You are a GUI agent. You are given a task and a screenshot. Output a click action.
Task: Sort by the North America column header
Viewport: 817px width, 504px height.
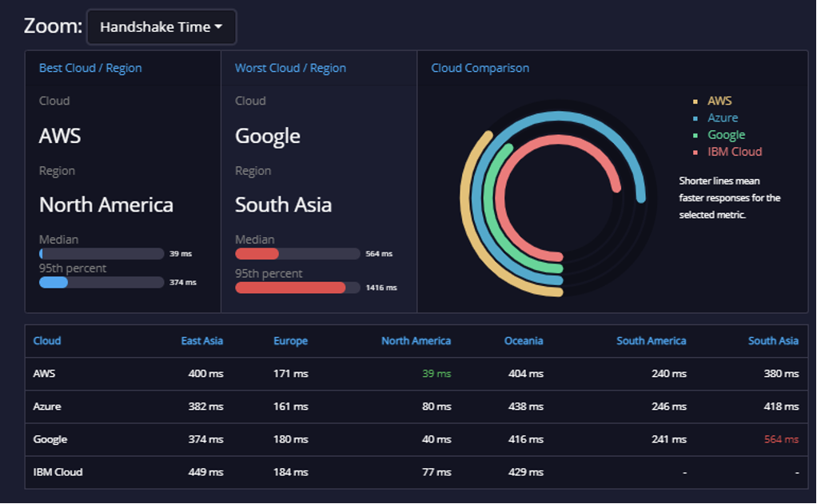[x=416, y=341]
